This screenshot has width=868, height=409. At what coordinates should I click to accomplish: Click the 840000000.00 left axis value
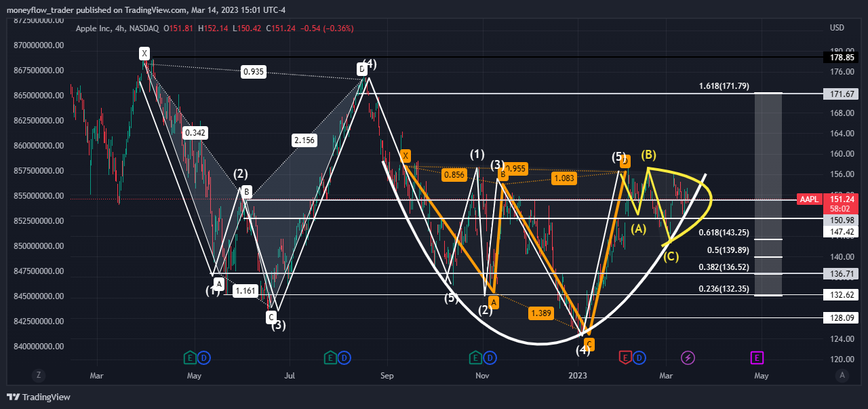(40, 347)
